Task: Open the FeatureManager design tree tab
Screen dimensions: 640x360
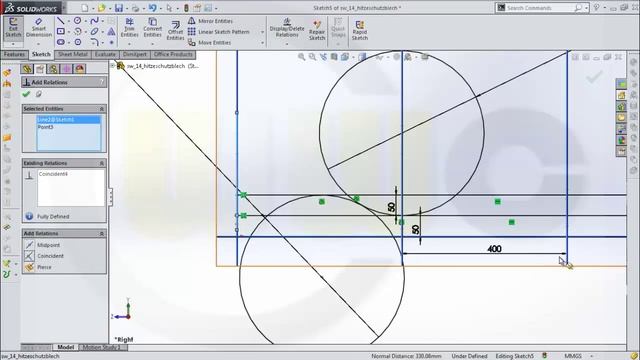Action: 27,69
